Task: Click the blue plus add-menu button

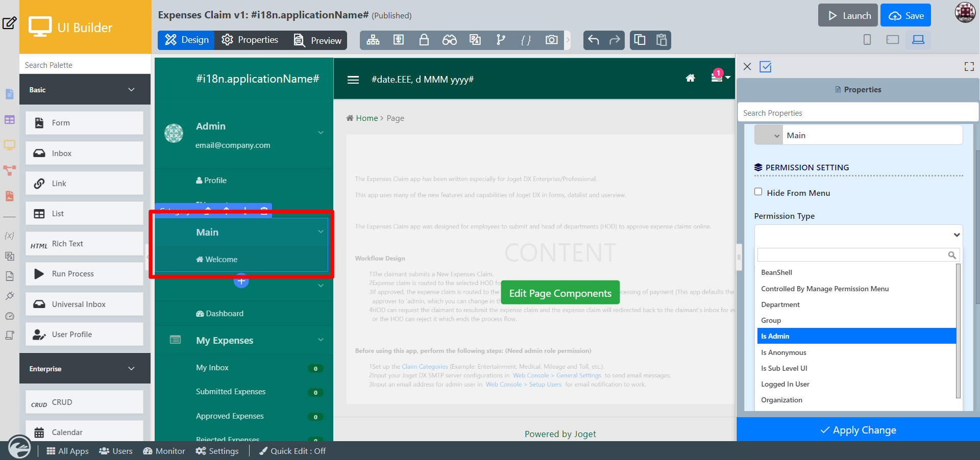Action: pos(241,280)
